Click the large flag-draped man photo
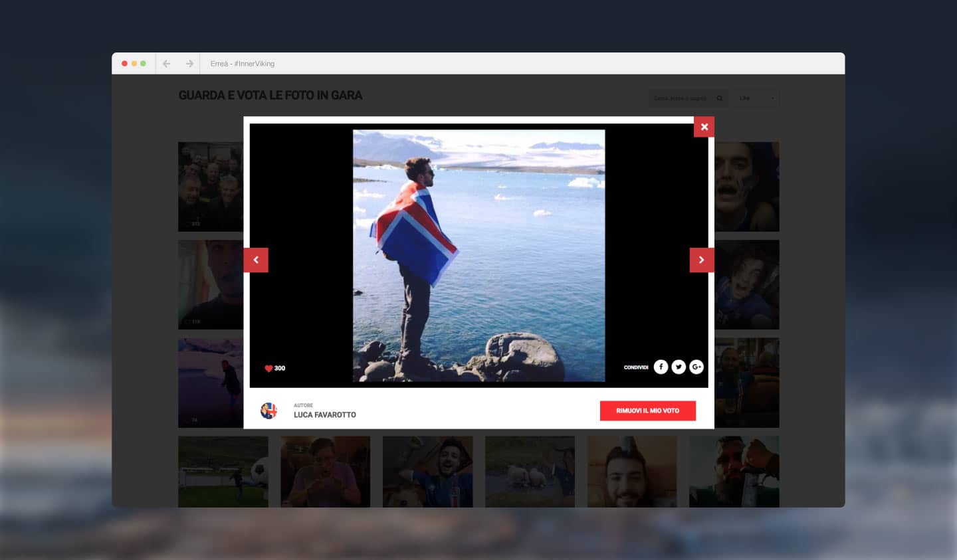Viewport: 957px width, 560px height. 478,256
